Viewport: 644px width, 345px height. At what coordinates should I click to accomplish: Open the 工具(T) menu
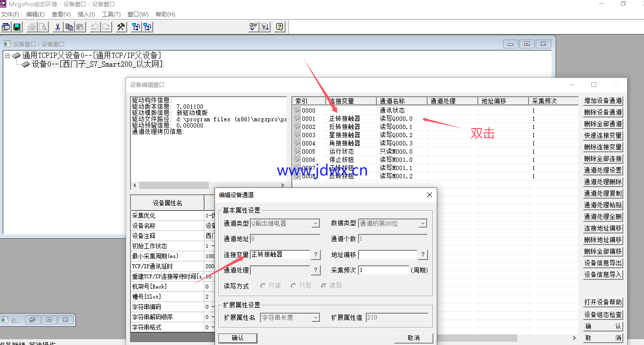coord(112,14)
